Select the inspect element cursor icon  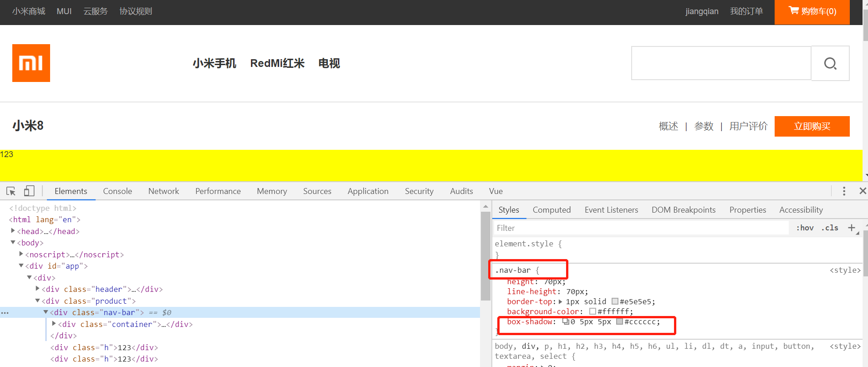pos(11,191)
